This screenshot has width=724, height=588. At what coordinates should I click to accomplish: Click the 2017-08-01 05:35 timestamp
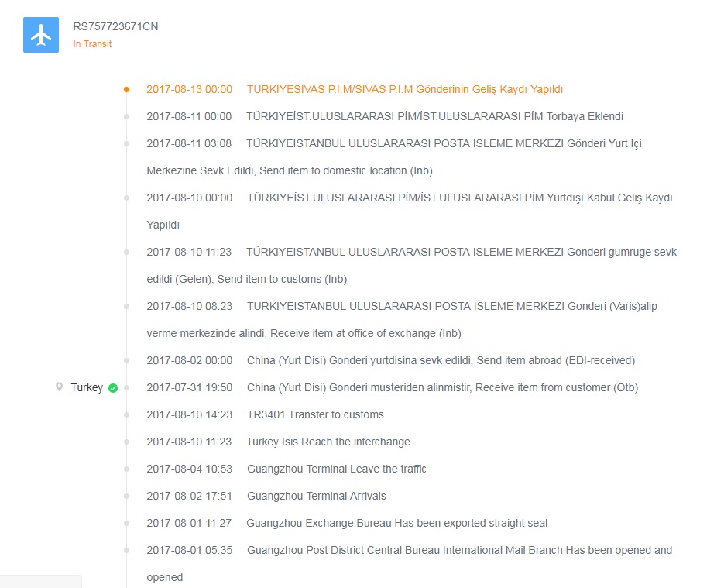189,551
